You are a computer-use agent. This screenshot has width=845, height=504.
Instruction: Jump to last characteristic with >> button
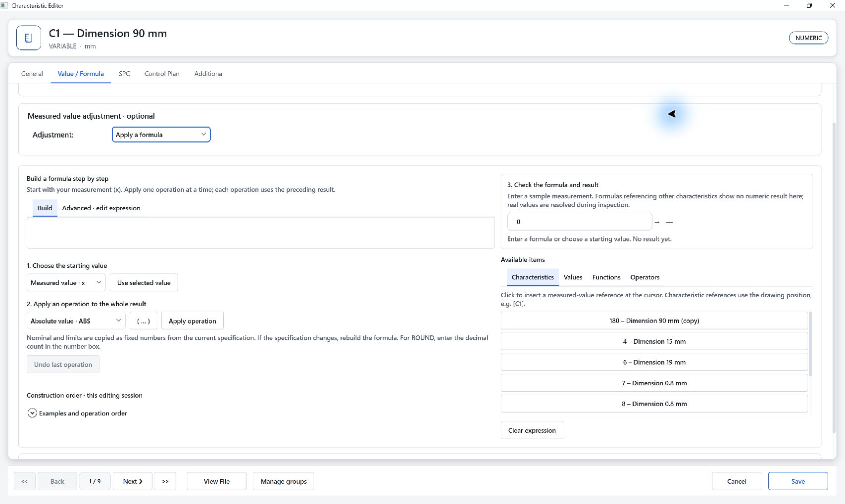[165, 481]
